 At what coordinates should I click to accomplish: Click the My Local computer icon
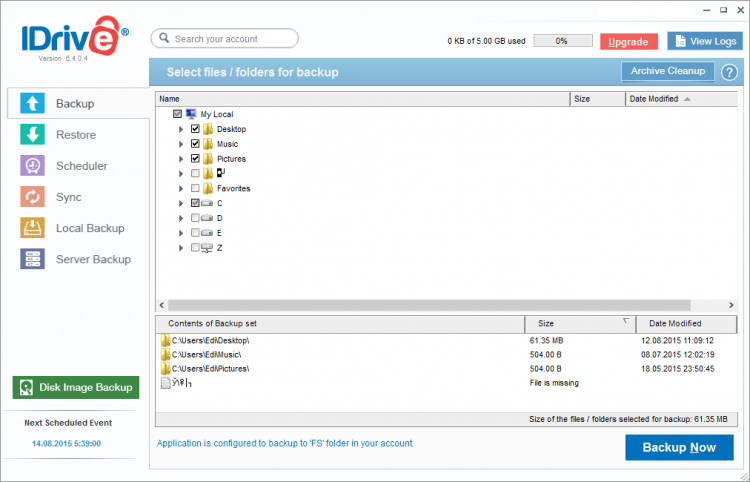pyautogui.click(x=191, y=114)
